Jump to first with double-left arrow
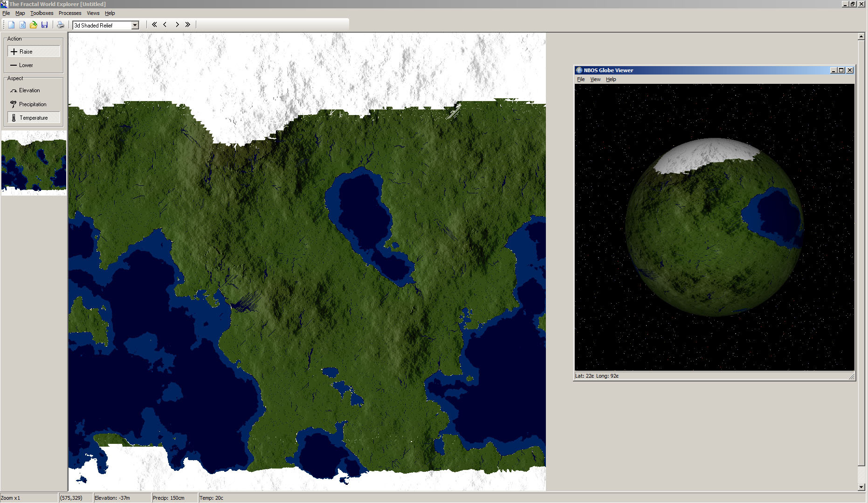Image resolution: width=868 pixels, height=503 pixels. 154,25
